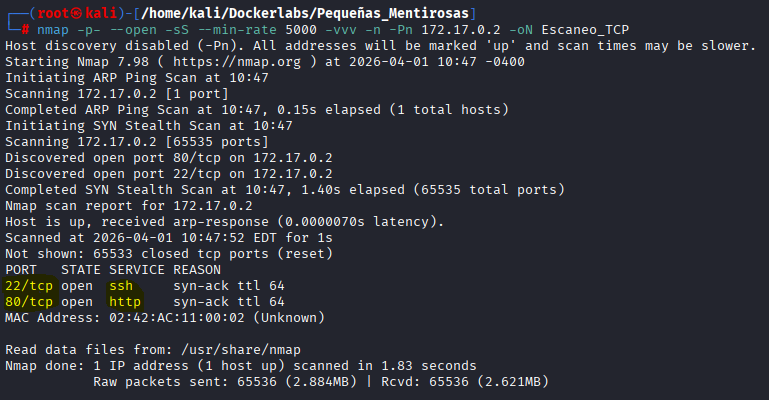769x400 pixels.
Task: Click the REASON column header
Action: coord(196,269)
